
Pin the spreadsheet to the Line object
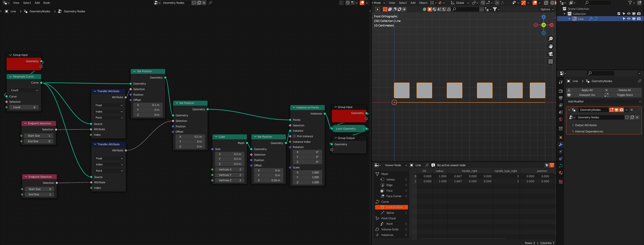[427, 165]
